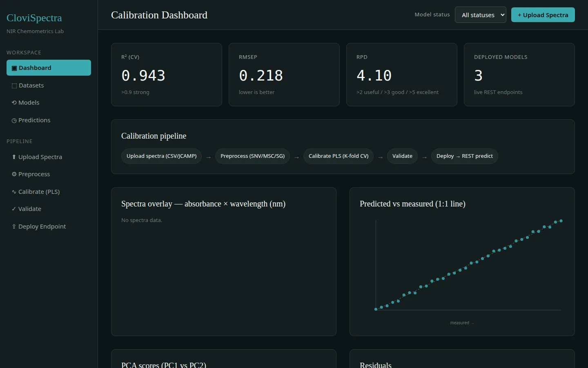Click the Deploy Endpoint icon
588x368 pixels.
14,227
